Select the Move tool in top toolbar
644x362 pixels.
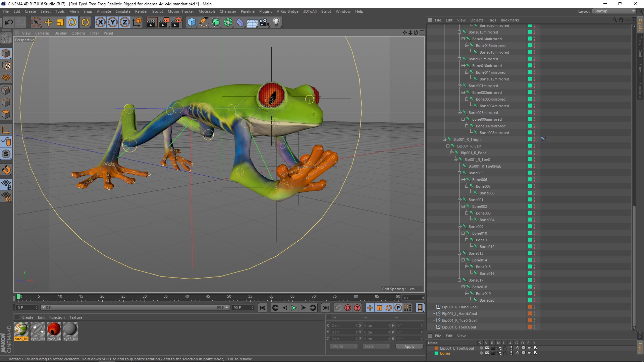(x=48, y=22)
